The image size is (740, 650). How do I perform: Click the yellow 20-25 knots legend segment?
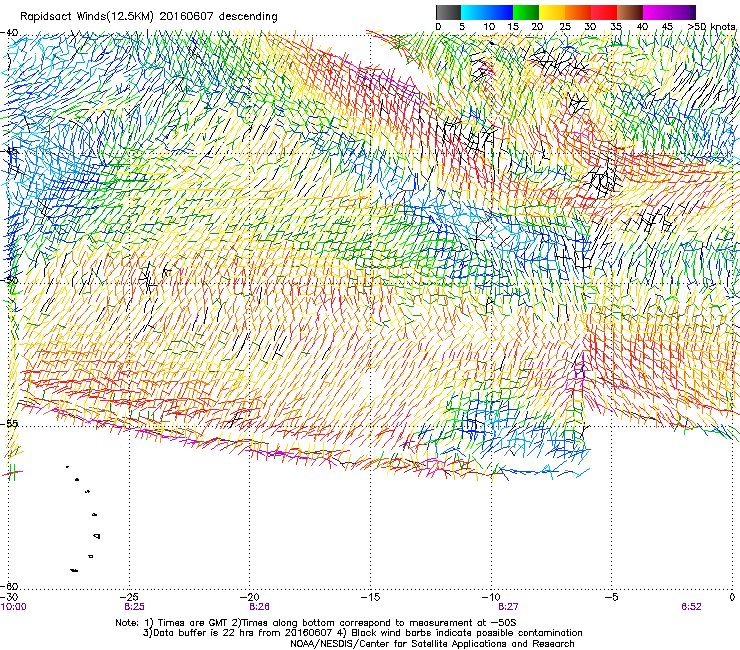pos(552,12)
